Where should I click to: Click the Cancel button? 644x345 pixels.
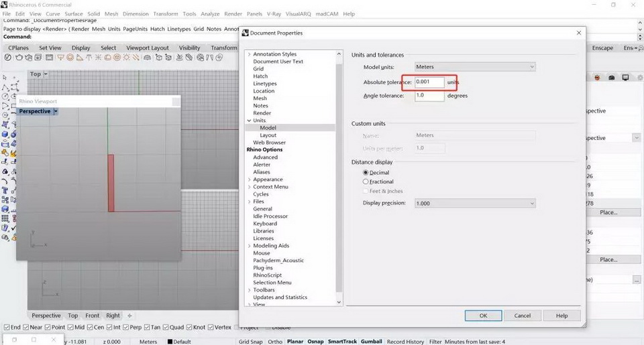pyautogui.click(x=522, y=316)
